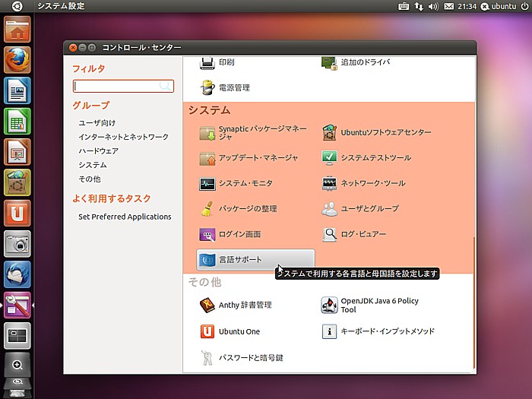Open パッケージの整理 broom icon

pos(207,209)
